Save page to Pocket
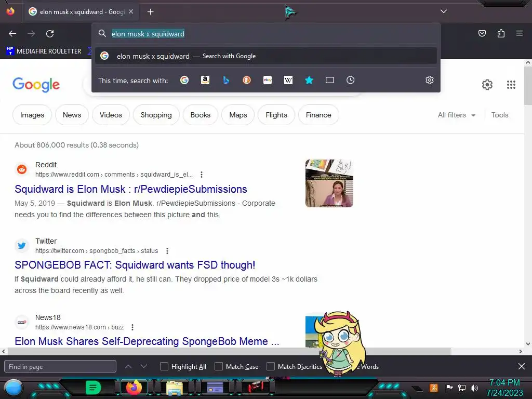This screenshot has height=399, width=532. pyautogui.click(x=482, y=33)
